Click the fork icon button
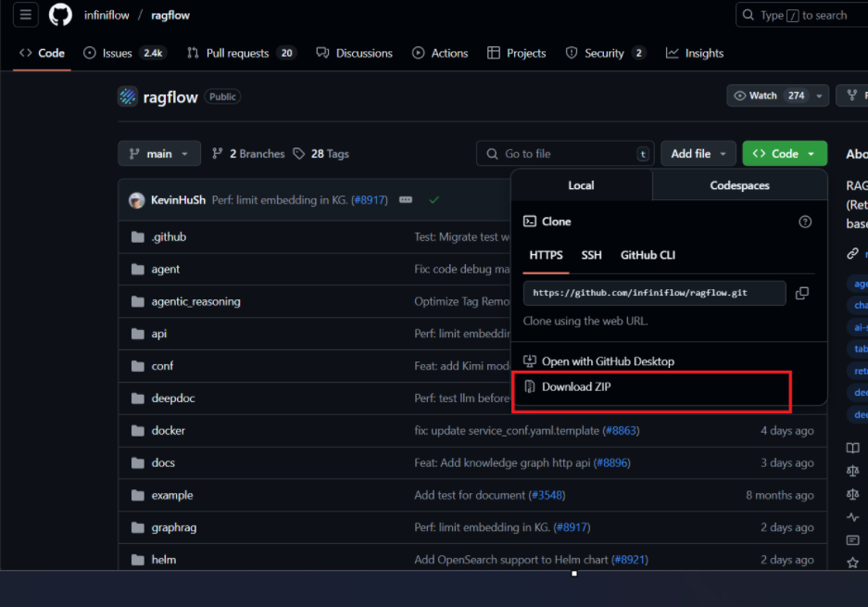 852,95
